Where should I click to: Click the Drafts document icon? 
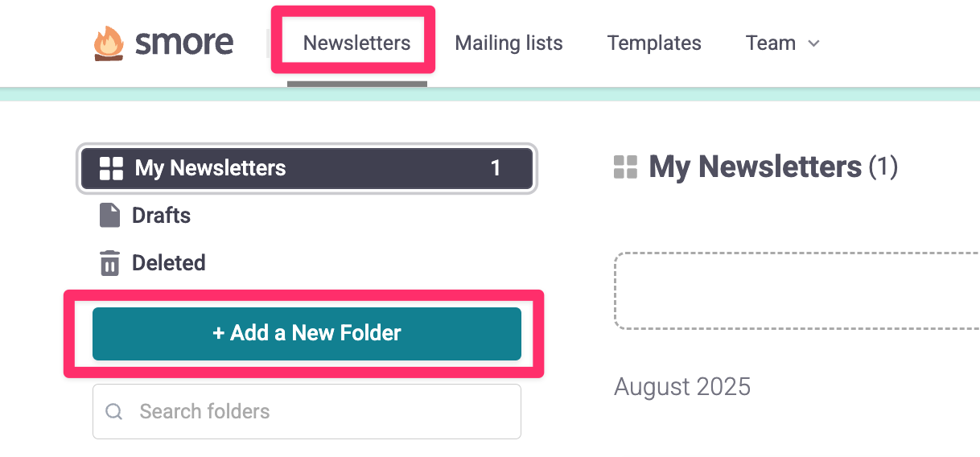pyautogui.click(x=109, y=216)
